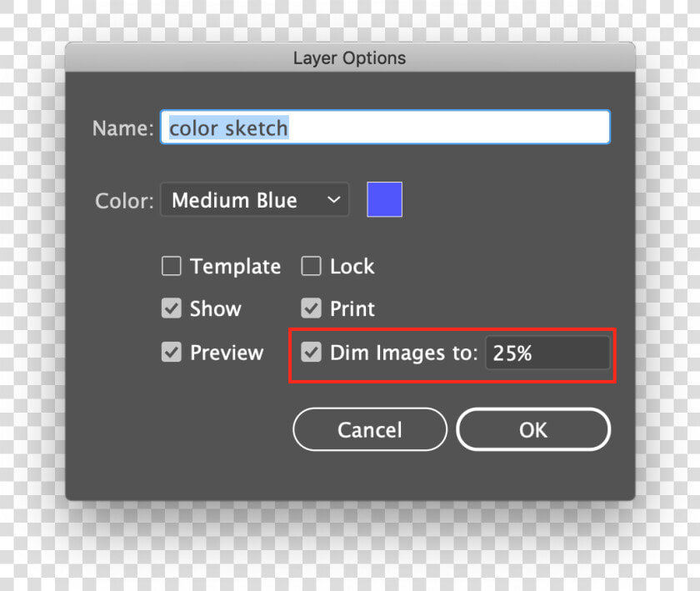Image resolution: width=700 pixels, height=591 pixels.
Task: Check the Lock checkbox box
Action: pos(311,266)
